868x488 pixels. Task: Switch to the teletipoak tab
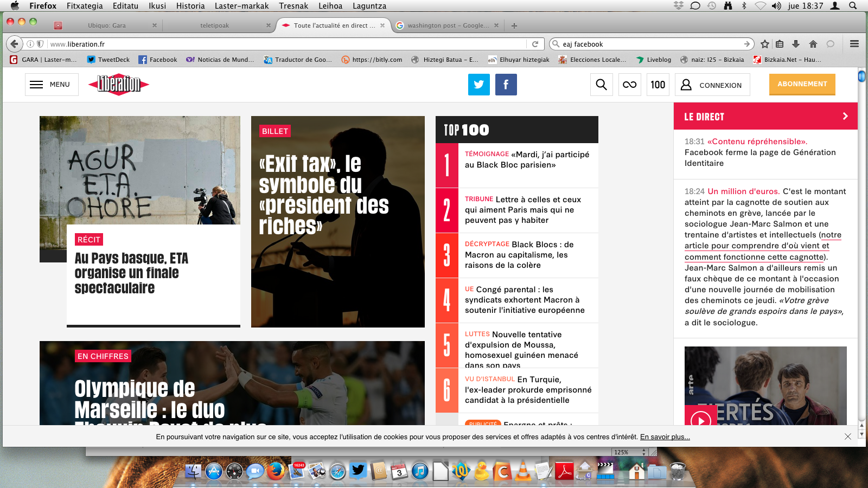click(x=215, y=25)
